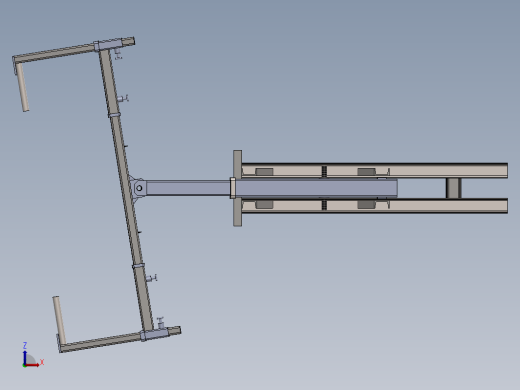
Task: Select the lower left cylindrical handle
Action: click(59, 320)
